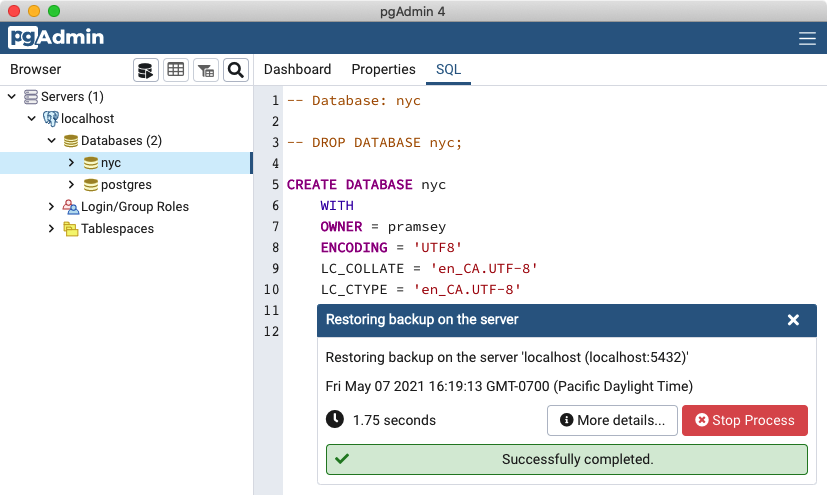The width and height of the screenshot is (827, 495).
Task: Expand the Login/Group Roles node
Action: coord(51,207)
